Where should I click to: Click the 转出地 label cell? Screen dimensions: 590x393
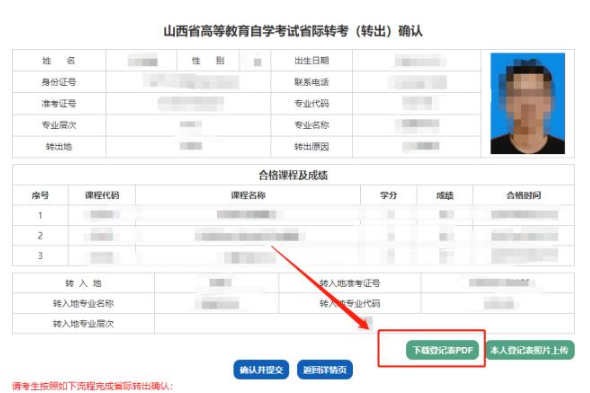pos(59,146)
